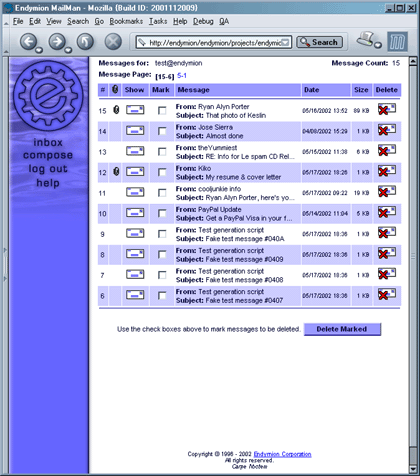Screen dimensions: 420x476
Task: Click the scrollbar down arrow
Action: point(413,469)
